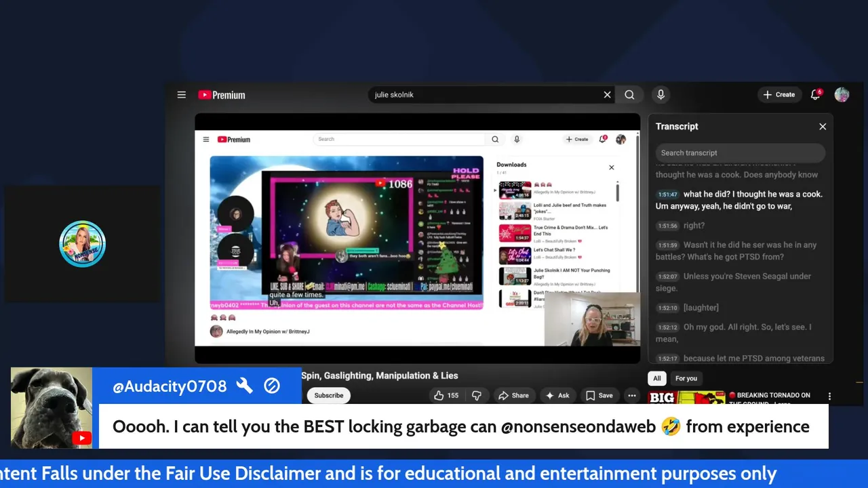868x488 pixels.
Task: Open 'Let's Chat Shall We ?' download
Action: (556, 255)
